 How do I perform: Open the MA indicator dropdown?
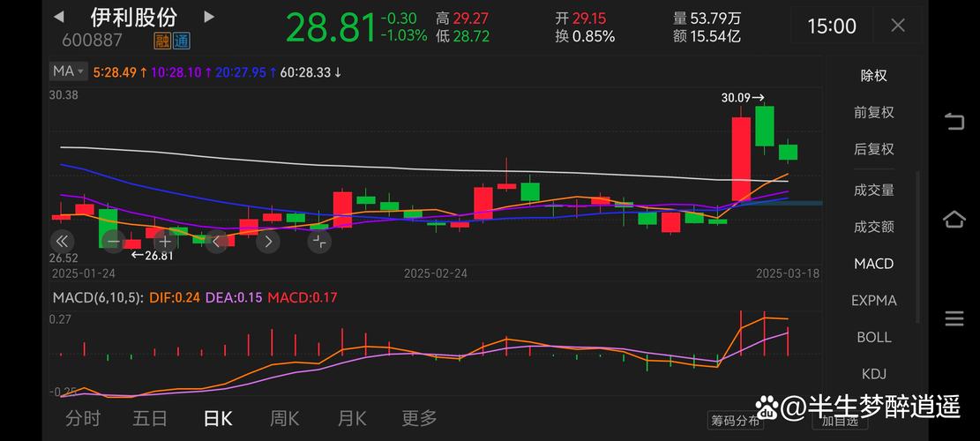click(x=68, y=71)
